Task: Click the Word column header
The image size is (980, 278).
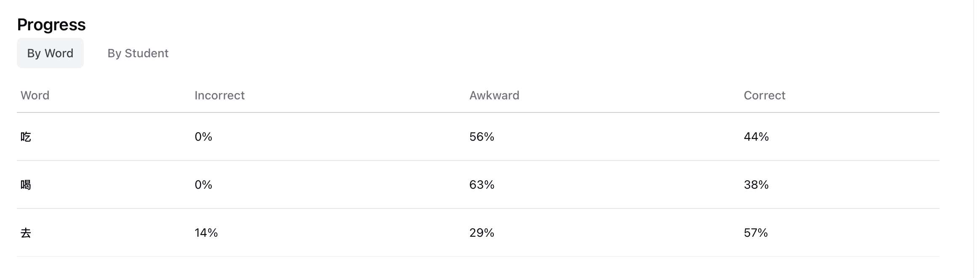Action: point(35,95)
